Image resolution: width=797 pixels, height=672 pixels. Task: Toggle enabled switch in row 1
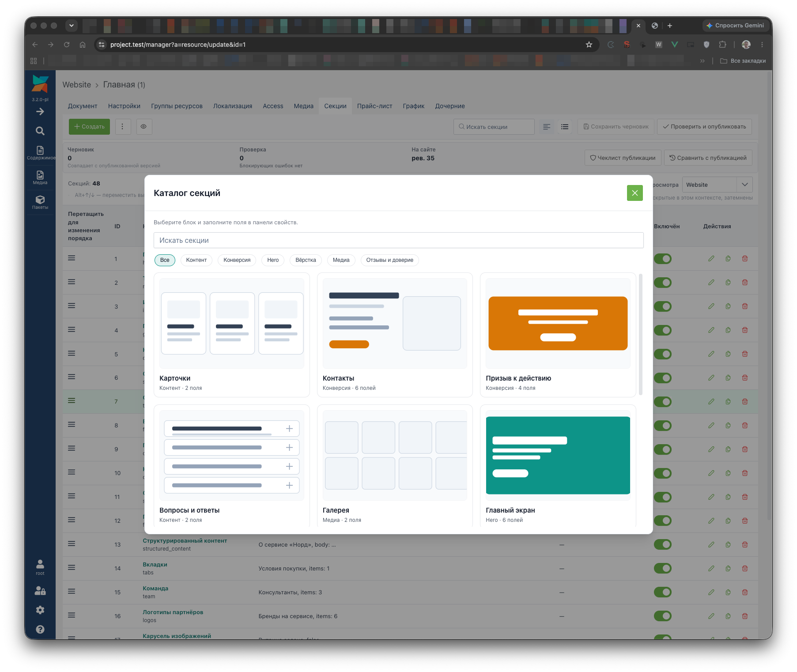(662, 259)
